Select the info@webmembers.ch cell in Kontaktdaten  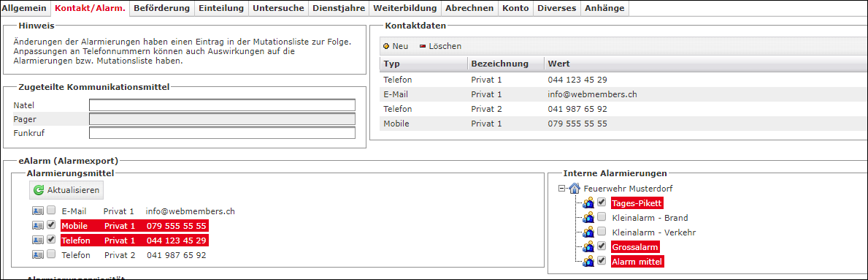click(592, 94)
